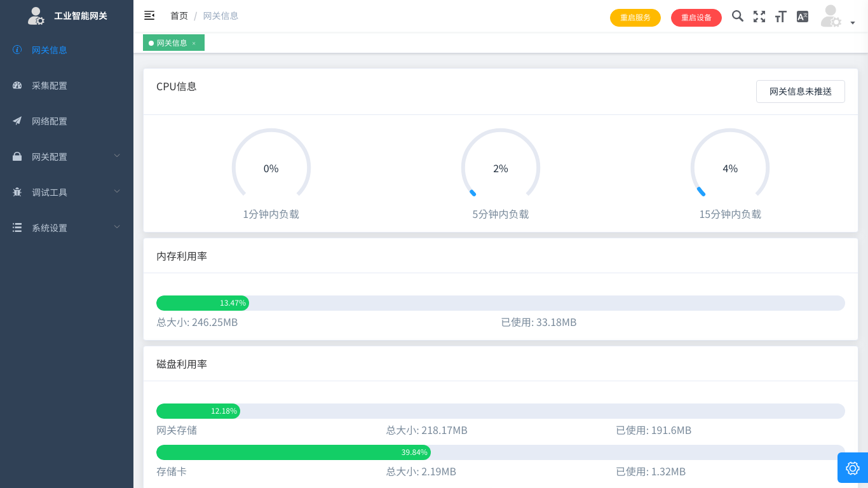868x488 pixels.
Task: Click the user avatar icon
Action: point(831,17)
